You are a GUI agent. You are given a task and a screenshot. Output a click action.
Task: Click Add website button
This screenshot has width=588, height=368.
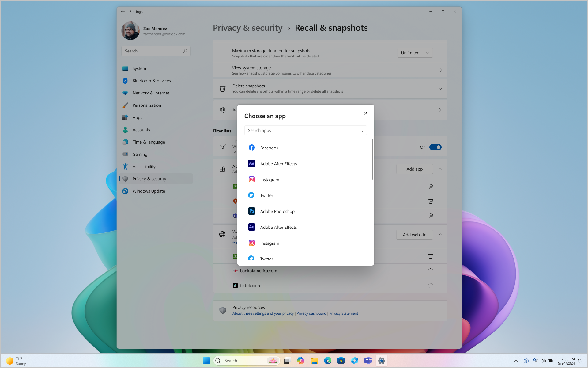pos(414,235)
